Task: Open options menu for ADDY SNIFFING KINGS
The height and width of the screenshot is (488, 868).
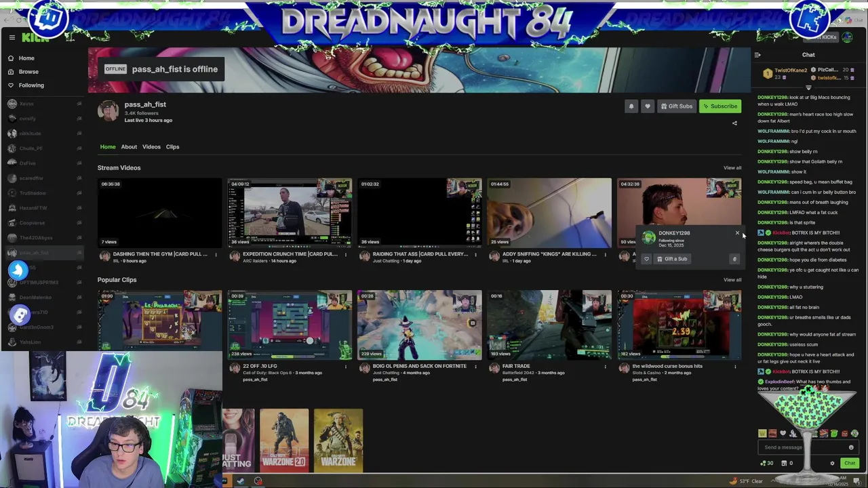Action: [x=605, y=255]
